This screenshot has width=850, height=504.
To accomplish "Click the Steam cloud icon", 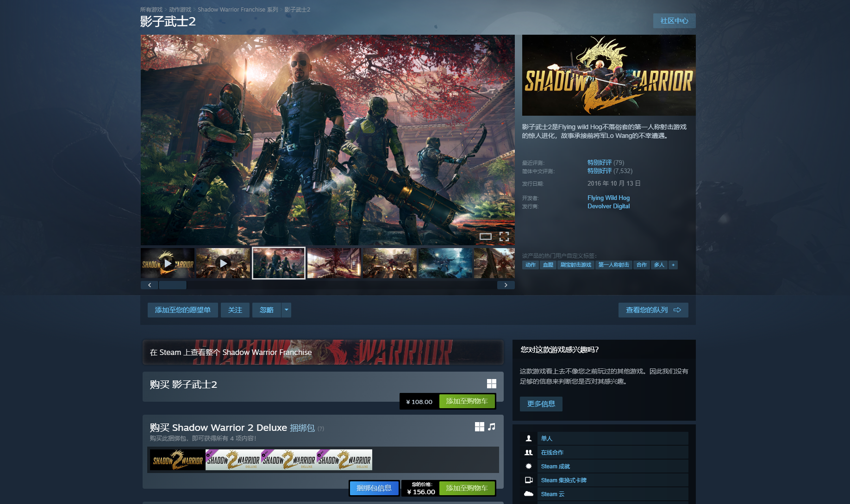I will coord(529,494).
